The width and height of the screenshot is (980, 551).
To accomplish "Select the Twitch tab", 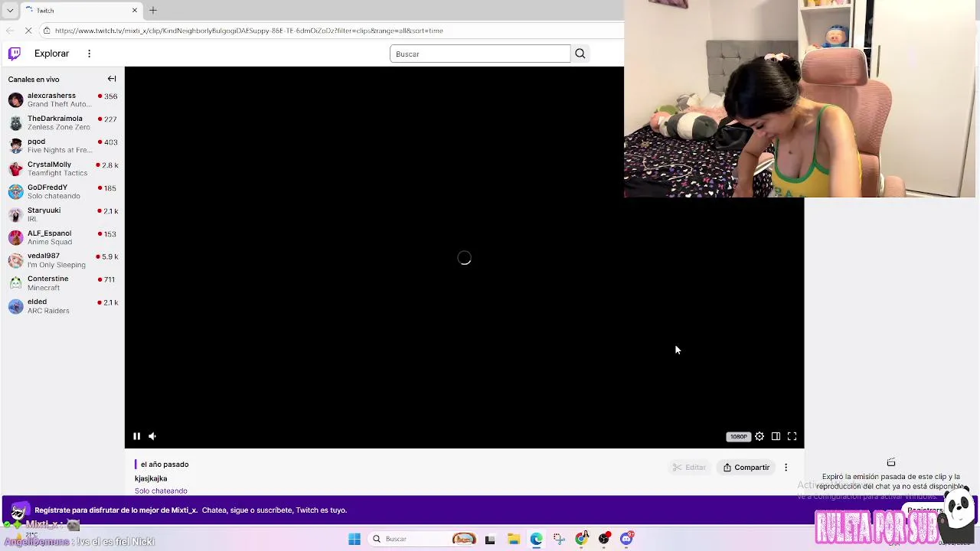I will (80, 10).
